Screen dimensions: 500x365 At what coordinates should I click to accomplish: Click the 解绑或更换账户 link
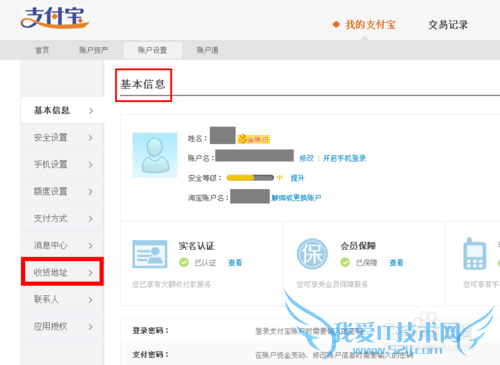coord(296,198)
